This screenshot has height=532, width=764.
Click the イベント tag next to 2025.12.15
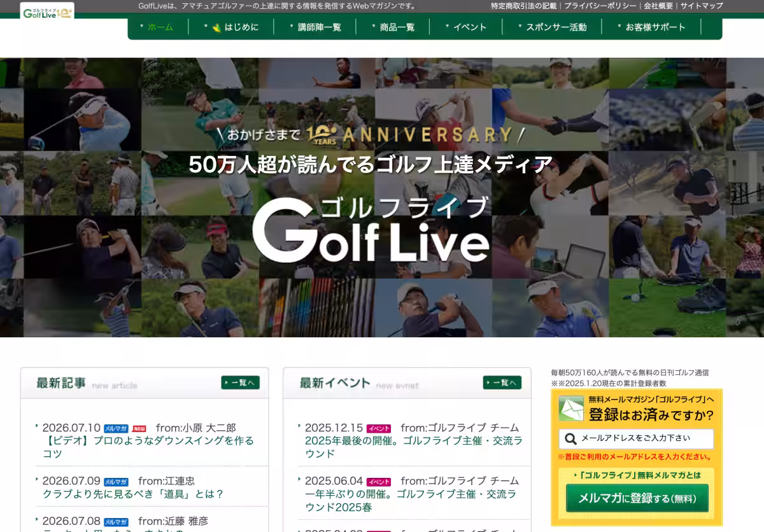tap(379, 428)
